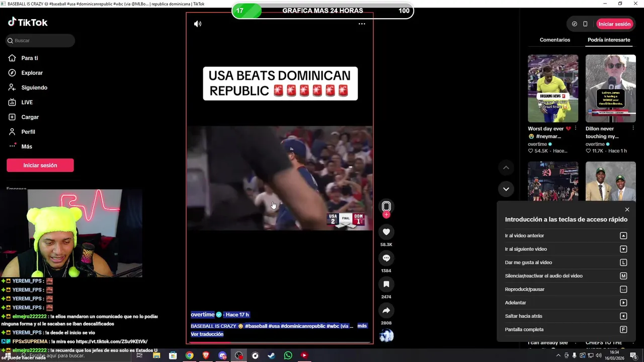Viewport: 644px width, 362px height.
Task: Open File Explorer from taskbar
Action: click(156, 355)
